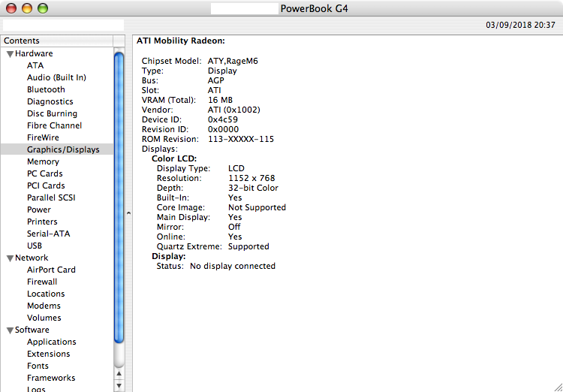Select Extensions under Software
This screenshot has width=563, height=392.
pos(48,354)
